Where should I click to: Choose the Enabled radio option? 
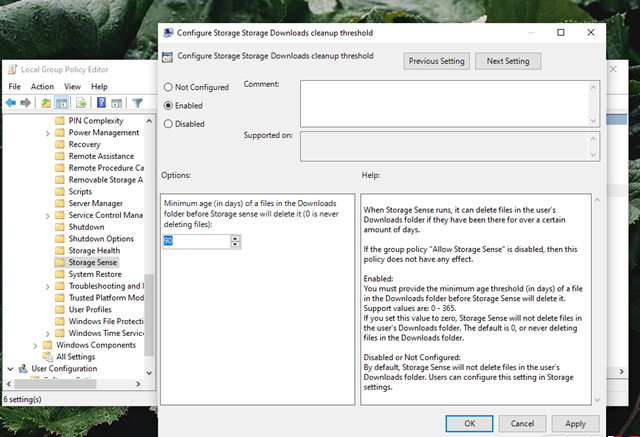(x=168, y=104)
